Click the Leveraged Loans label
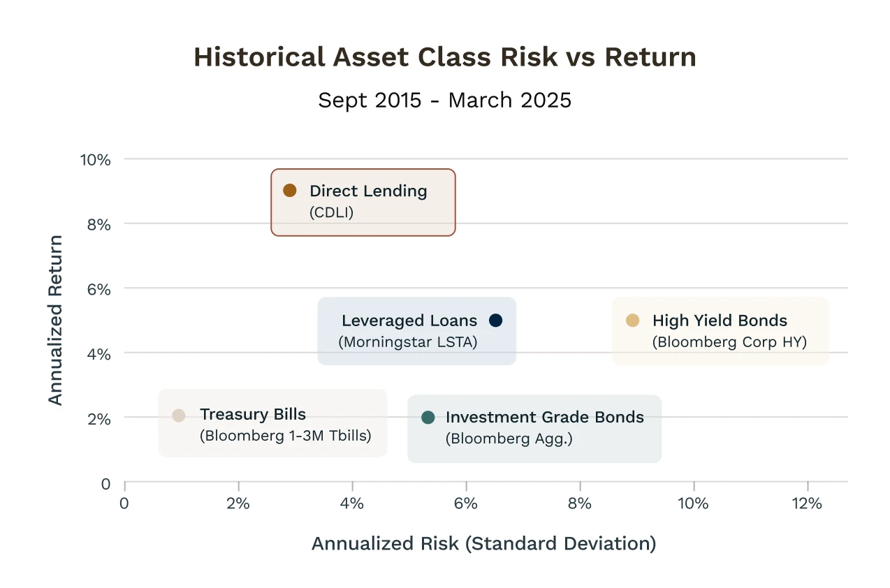 [x=409, y=321]
